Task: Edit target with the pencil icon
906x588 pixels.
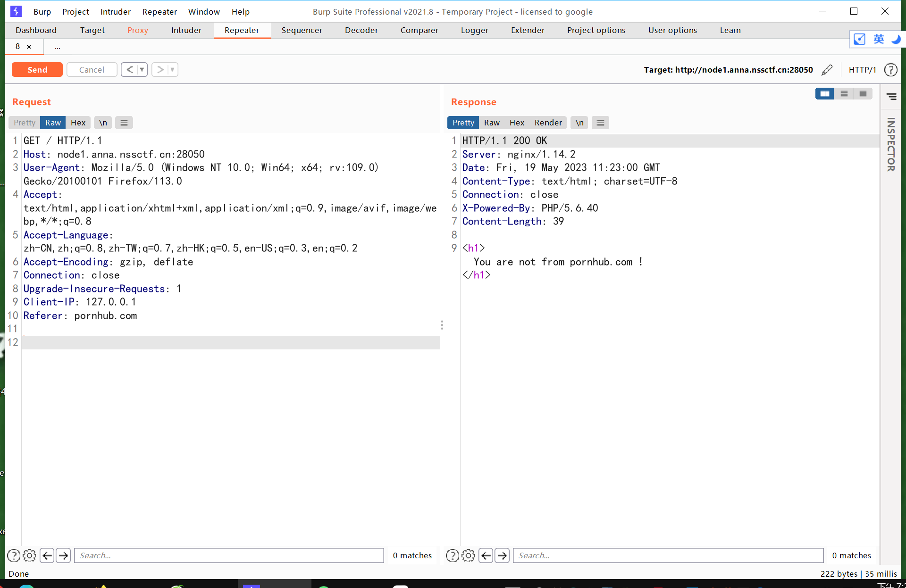Action: point(827,70)
